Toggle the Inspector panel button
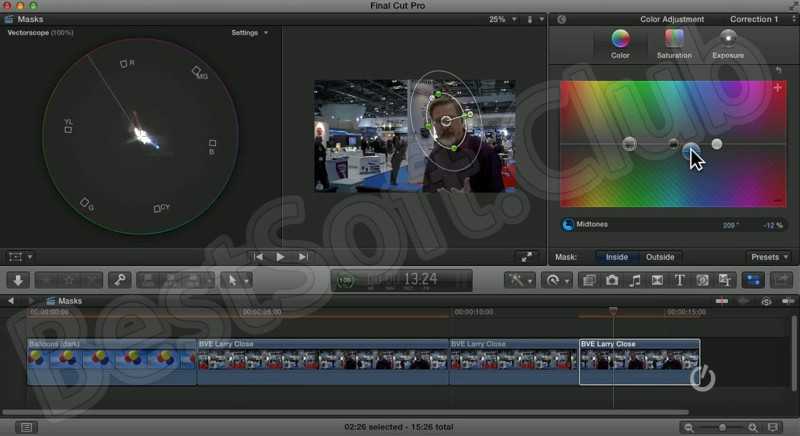 753,280
